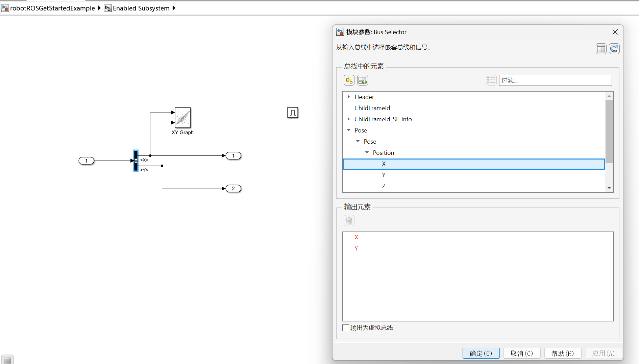Open breadcrumb arrow after Enabled Subsystem
Image resolution: width=639 pixels, height=364 pixels.
(x=174, y=8)
